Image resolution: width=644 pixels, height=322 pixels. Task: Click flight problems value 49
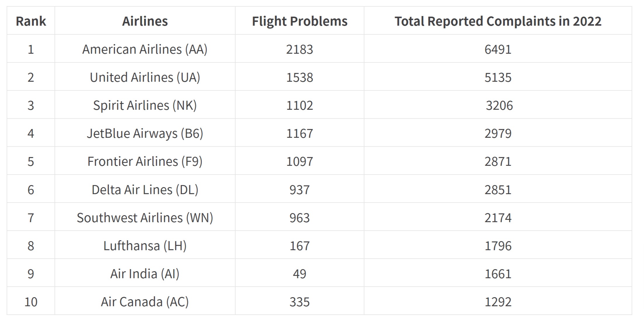click(300, 274)
